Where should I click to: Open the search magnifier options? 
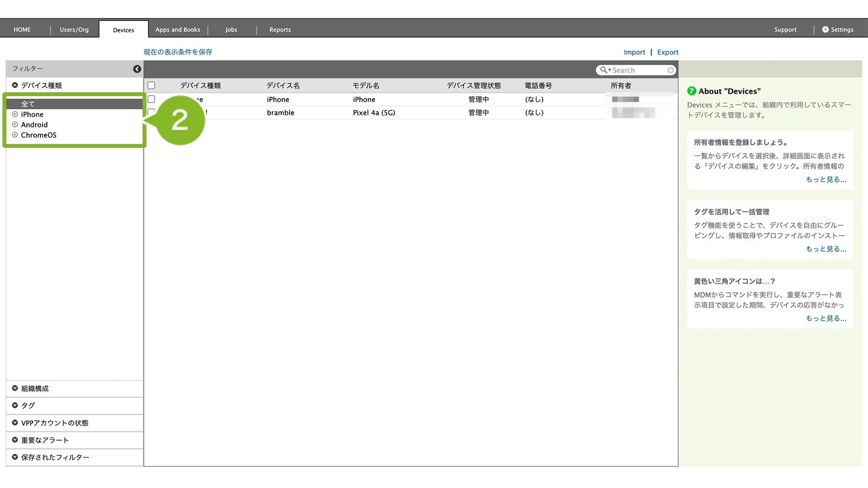(605, 70)
